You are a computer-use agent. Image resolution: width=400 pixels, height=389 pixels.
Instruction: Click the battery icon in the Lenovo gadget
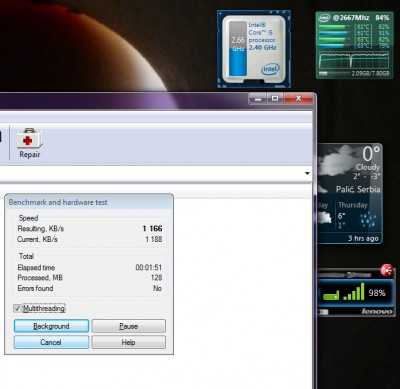(331, 295)
